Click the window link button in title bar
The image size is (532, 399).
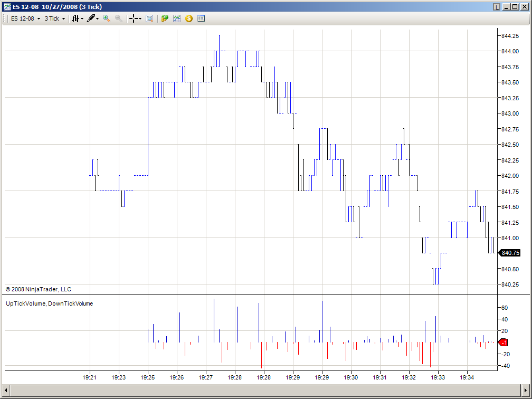coord(496,7)
